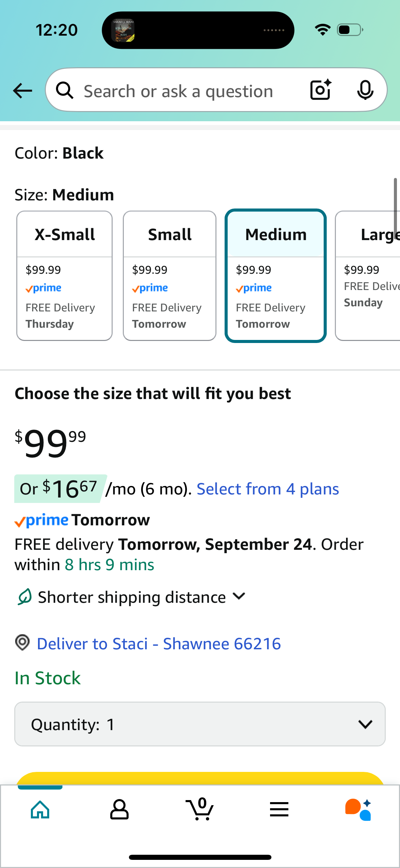Select the X-Small size option

point(64,275)
